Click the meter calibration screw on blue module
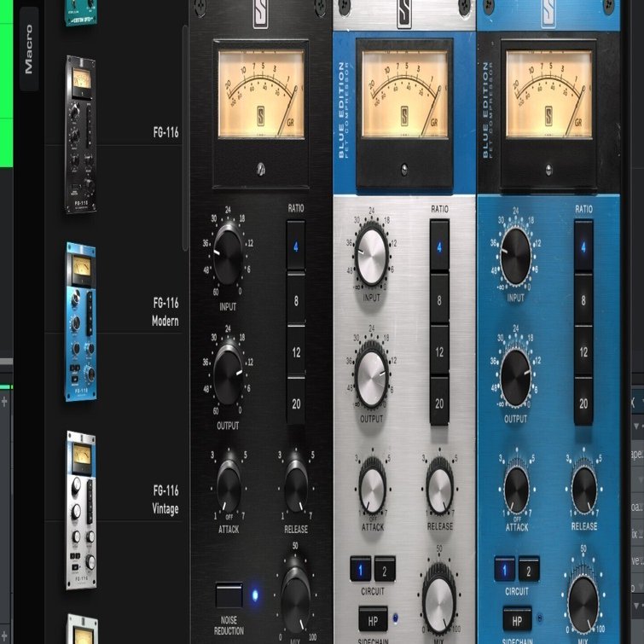 [548, 169]
